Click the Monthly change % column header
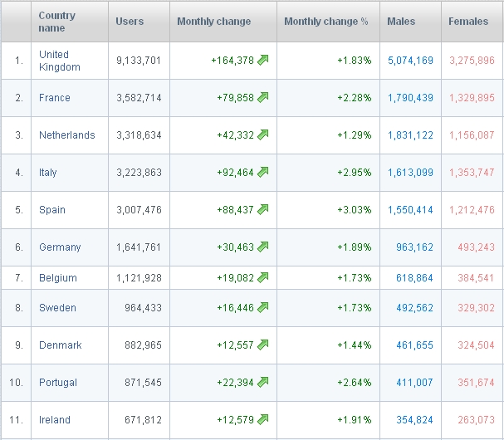The image size is (504, 440). pyautogui.click(x=325, y=22)
